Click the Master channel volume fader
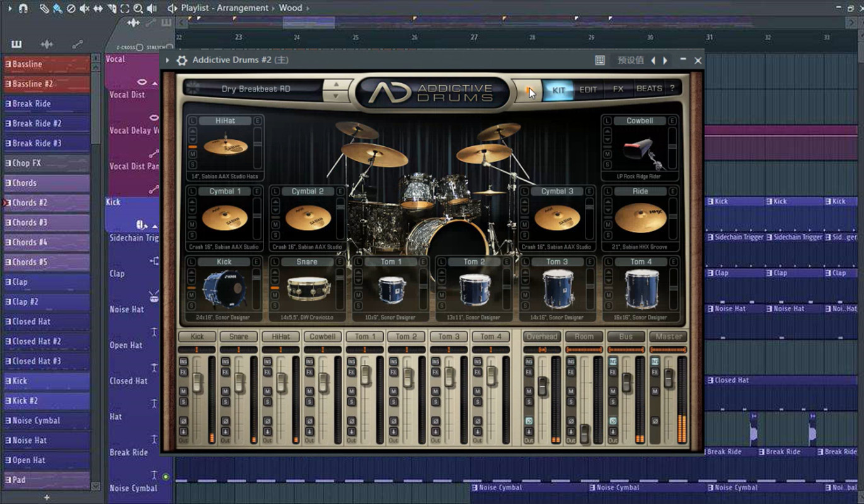 coord(669,377)
